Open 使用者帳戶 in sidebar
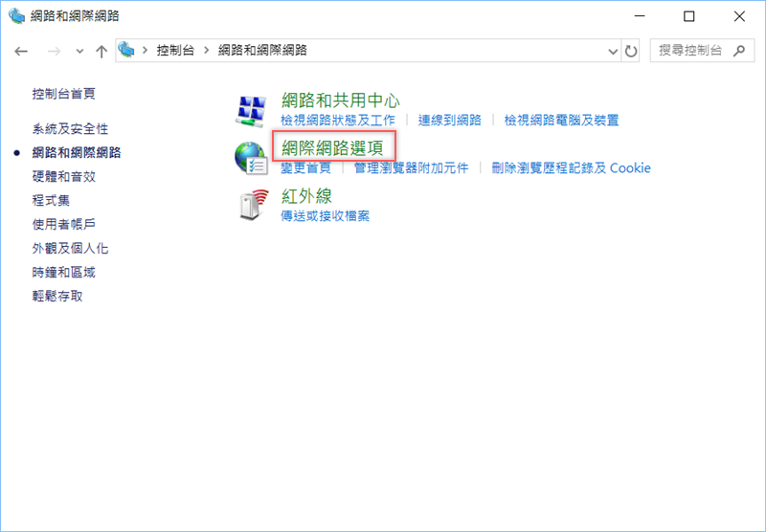 (x=64, y=225)
